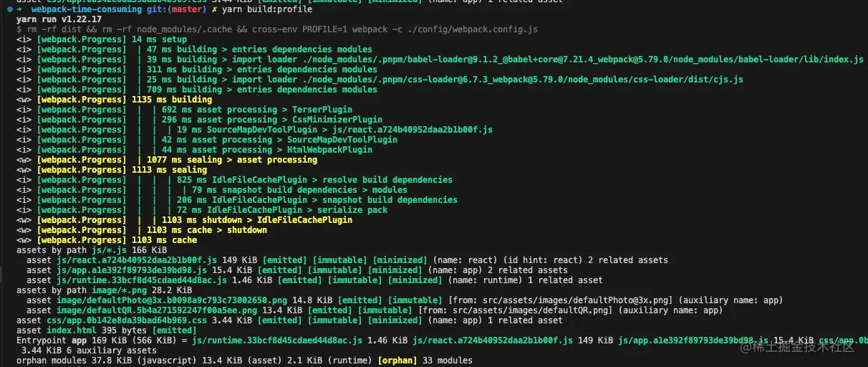Click the babel-loader/lib/index.js import loader path
This screenshot has width=868, height=367.
pyautogui.click(x=584, y=59)
